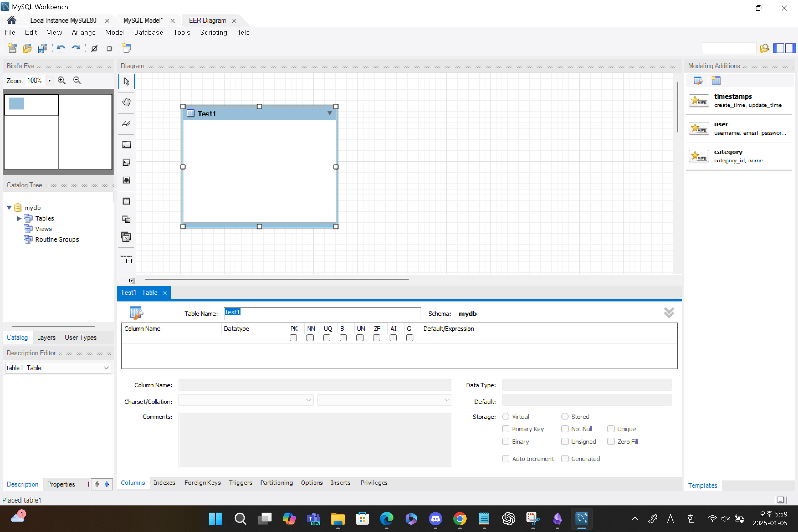The width and height of the screenshot is (798, 532).
Task: Click the Table Name input field
Action: (322, 313)
